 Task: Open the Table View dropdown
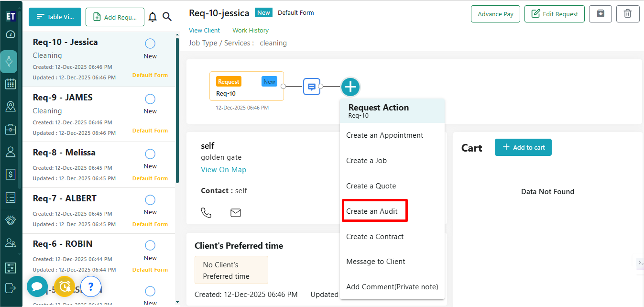pos(55,17)
